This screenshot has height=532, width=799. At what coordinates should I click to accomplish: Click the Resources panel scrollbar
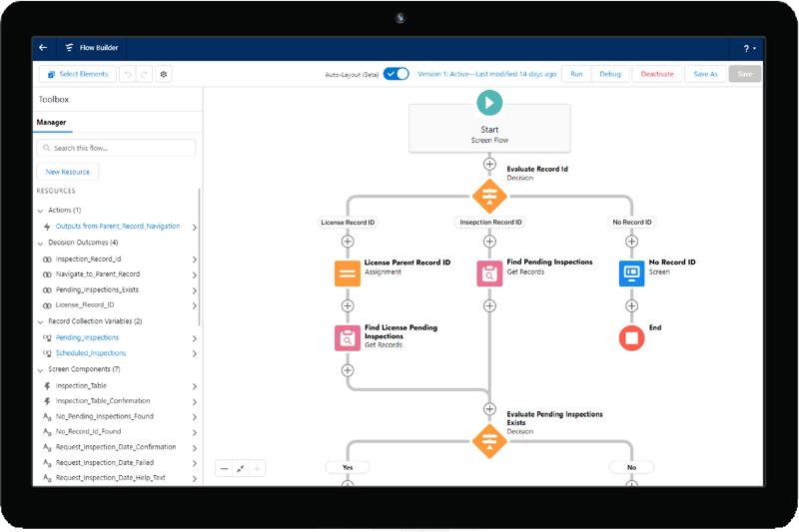tap(199, 258)
